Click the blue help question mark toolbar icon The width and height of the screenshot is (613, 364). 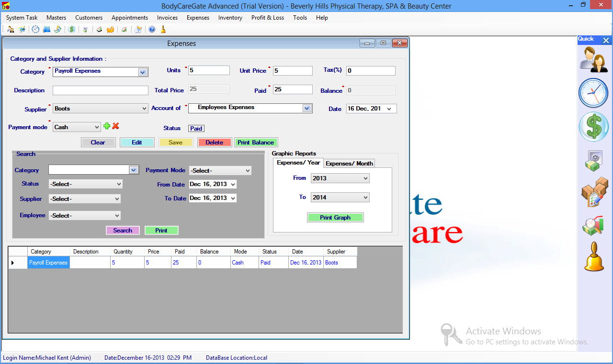pos(152,30)
